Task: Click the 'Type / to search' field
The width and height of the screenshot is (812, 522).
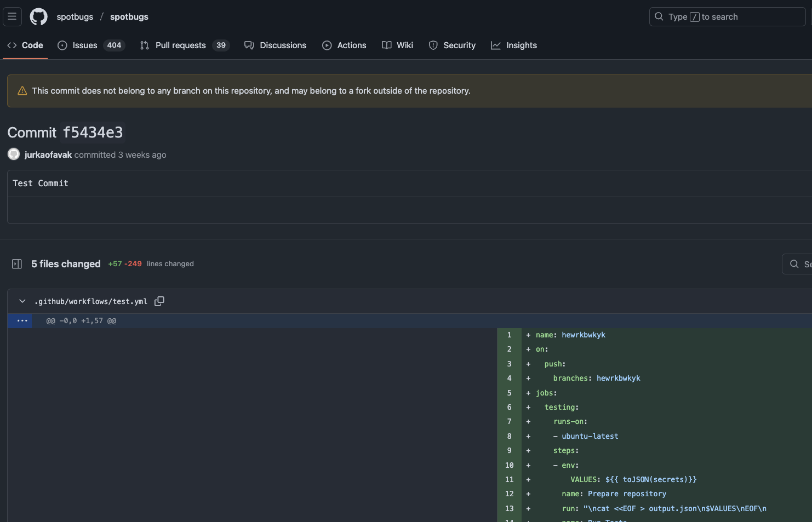Action: 727,16
